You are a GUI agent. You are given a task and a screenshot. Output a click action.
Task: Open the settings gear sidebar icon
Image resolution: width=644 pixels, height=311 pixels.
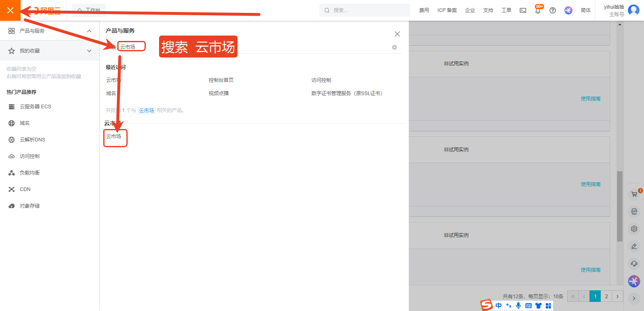tap(634, 229)
